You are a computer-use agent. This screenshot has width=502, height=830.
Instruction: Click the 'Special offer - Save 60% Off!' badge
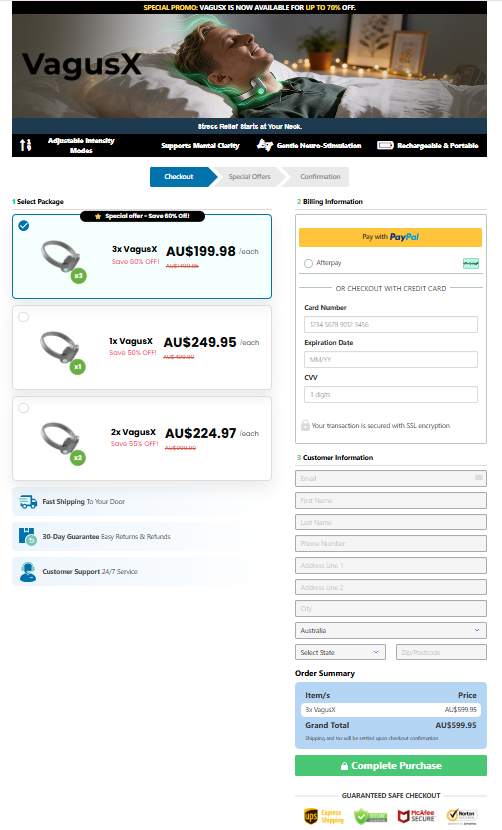coord(142,216)
